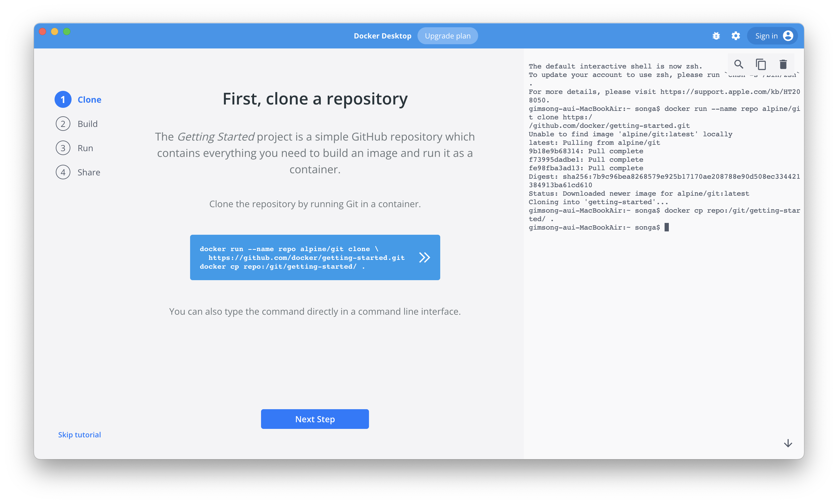This screenshot has width=838, height=504.
Task: Open the bug report troubleshoot icon
Action: pyautogui.click(x=716, y=36)
